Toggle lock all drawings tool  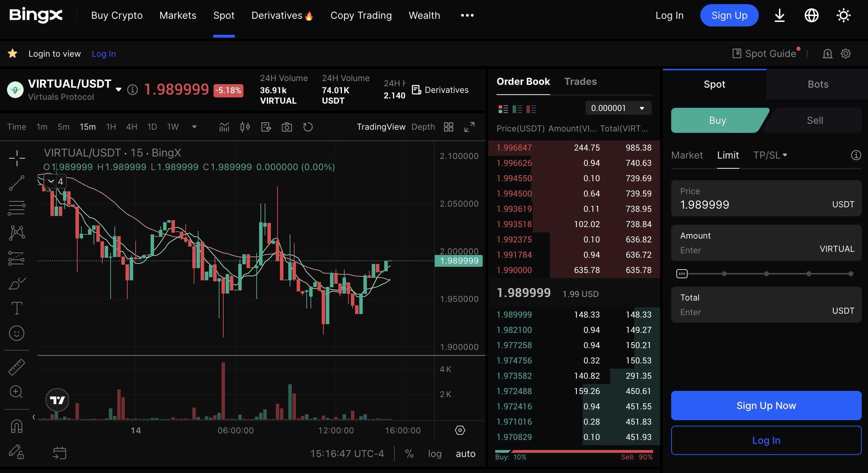16,452
